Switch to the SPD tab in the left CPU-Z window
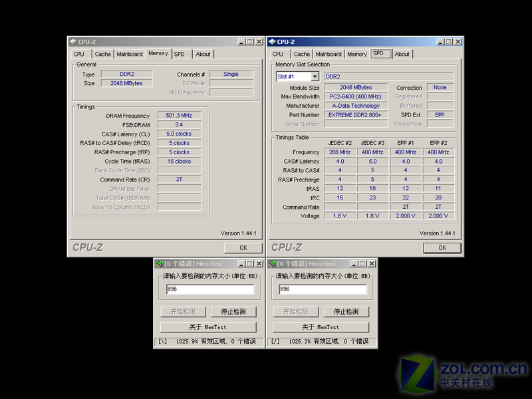Screen dimensions: 532x399 (x=182, y=54)
